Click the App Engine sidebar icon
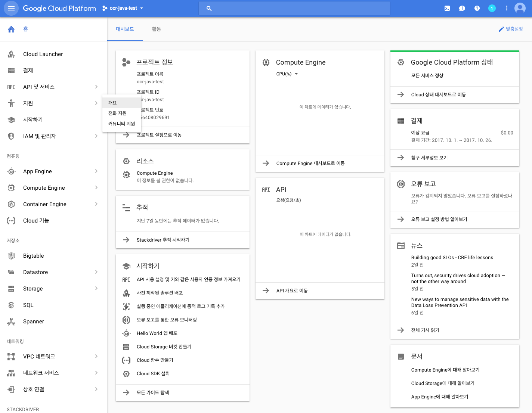This screenshot has width=532, height=413. pyautogui.click(x=11, y=171)
